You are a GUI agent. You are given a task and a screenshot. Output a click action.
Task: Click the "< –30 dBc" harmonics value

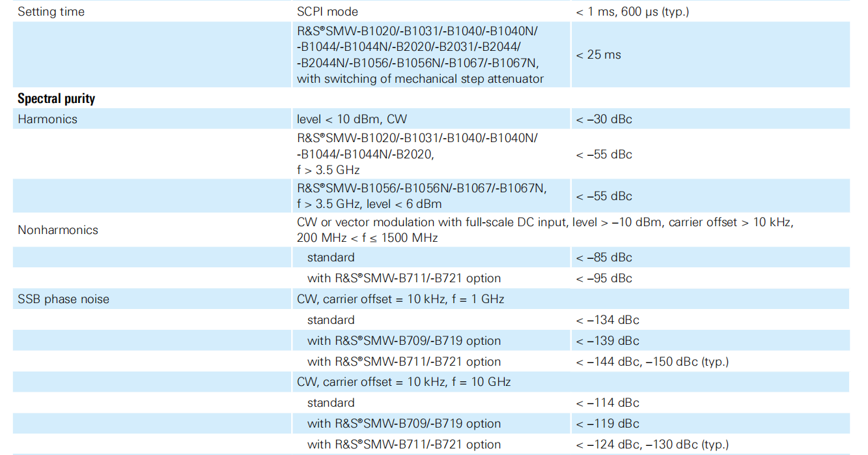(604, 119)
